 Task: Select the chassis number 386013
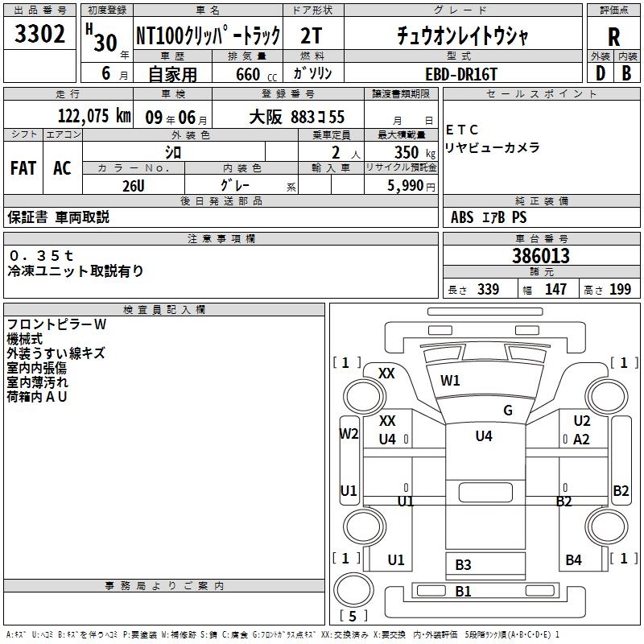(541, 256)
